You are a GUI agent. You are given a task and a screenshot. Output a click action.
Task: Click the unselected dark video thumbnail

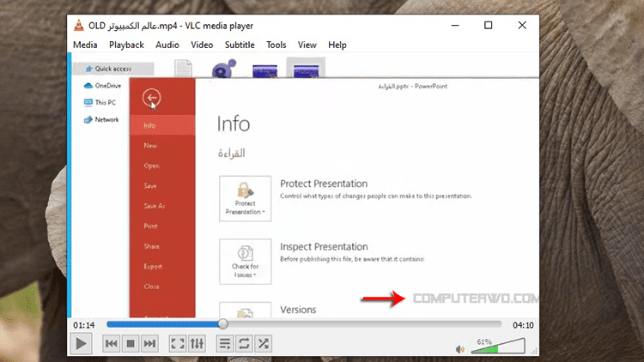pyautogui.click(x=265, y=70)
